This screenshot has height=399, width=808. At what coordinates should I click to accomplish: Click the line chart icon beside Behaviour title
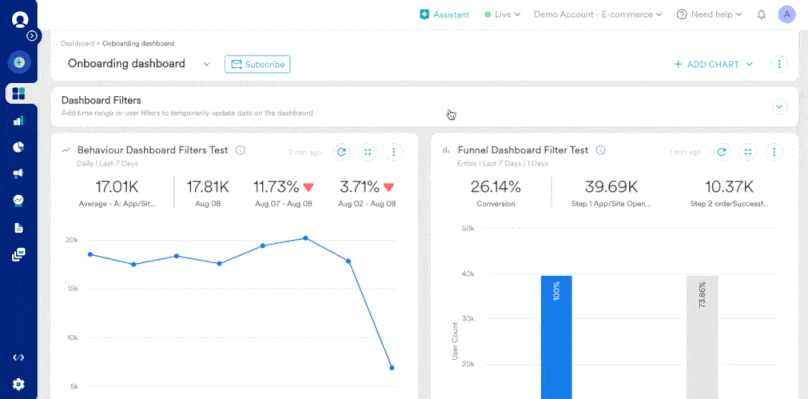tap(65, 151)
